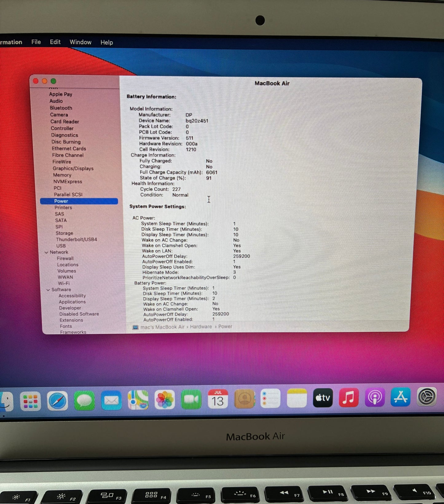The image size is (444, 504).
Task: Open Mail app in the Dock
Action: 111,400
